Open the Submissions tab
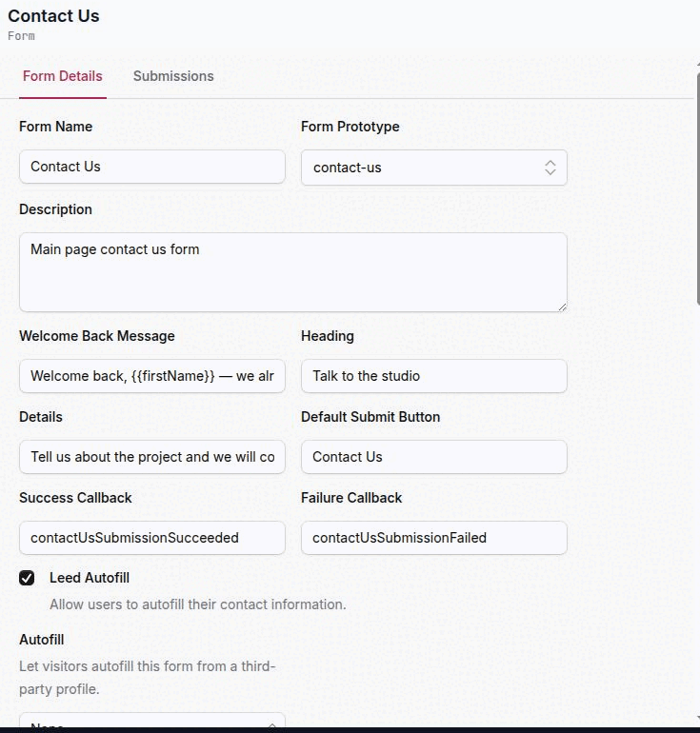Screen dimensions: 700x733 click(173, 76)
